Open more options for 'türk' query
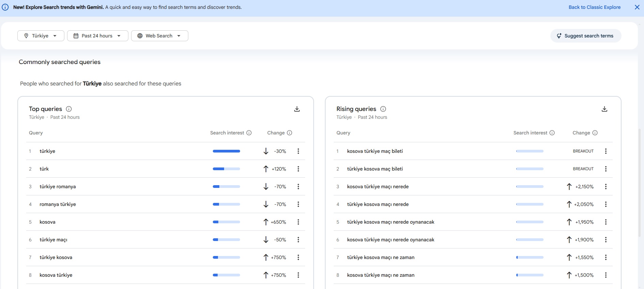This screenshot has height=289, width=644. [298, 169]
